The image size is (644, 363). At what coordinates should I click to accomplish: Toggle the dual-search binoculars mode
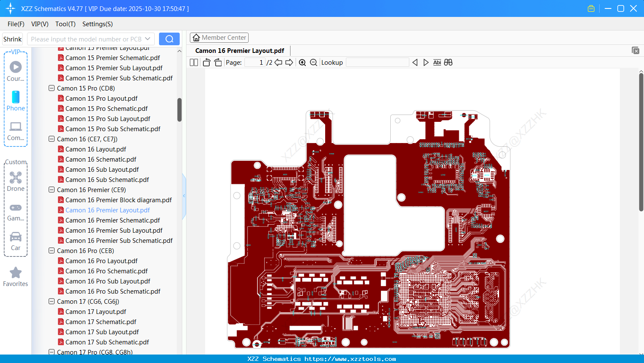coord(448,62)
